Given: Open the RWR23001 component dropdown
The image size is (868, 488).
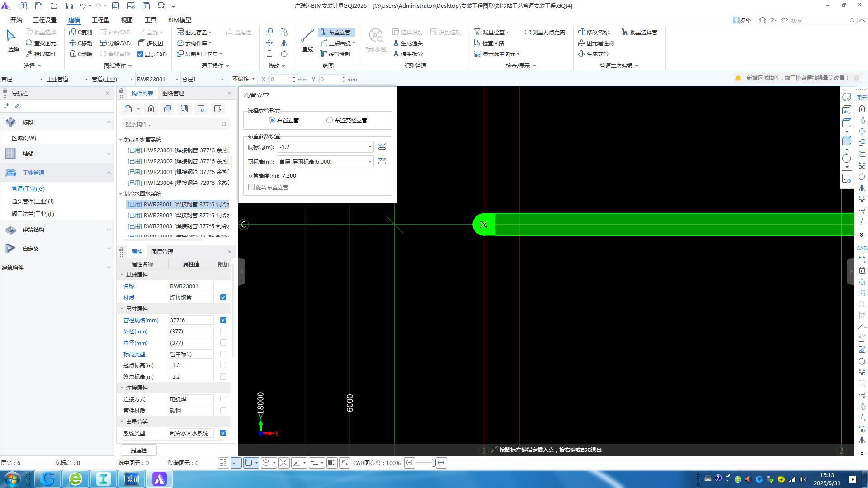Looking at the screenshot, I should point(158,79).
